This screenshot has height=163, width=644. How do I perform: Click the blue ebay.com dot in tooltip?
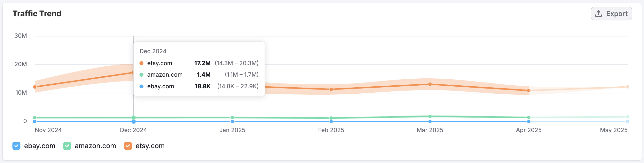[x=142, y=86]
